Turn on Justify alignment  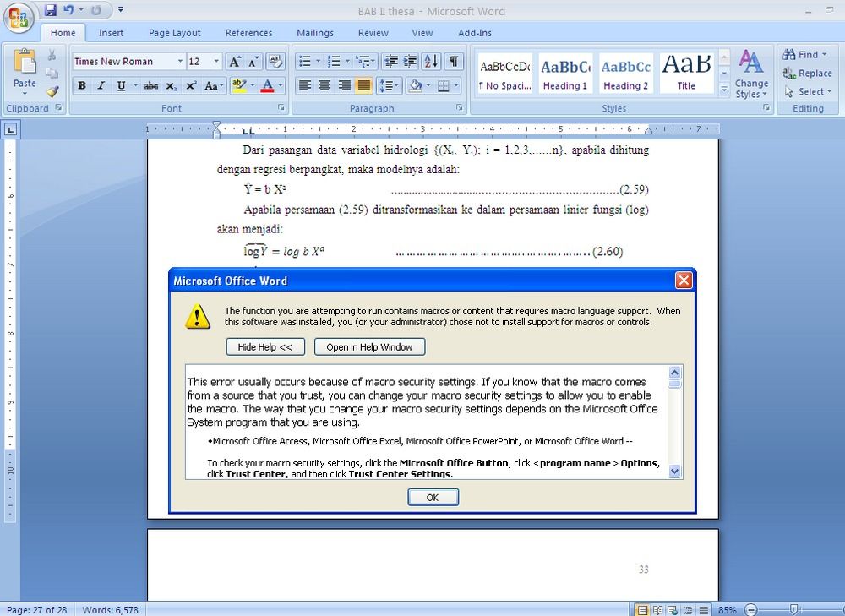pos(363,85)
